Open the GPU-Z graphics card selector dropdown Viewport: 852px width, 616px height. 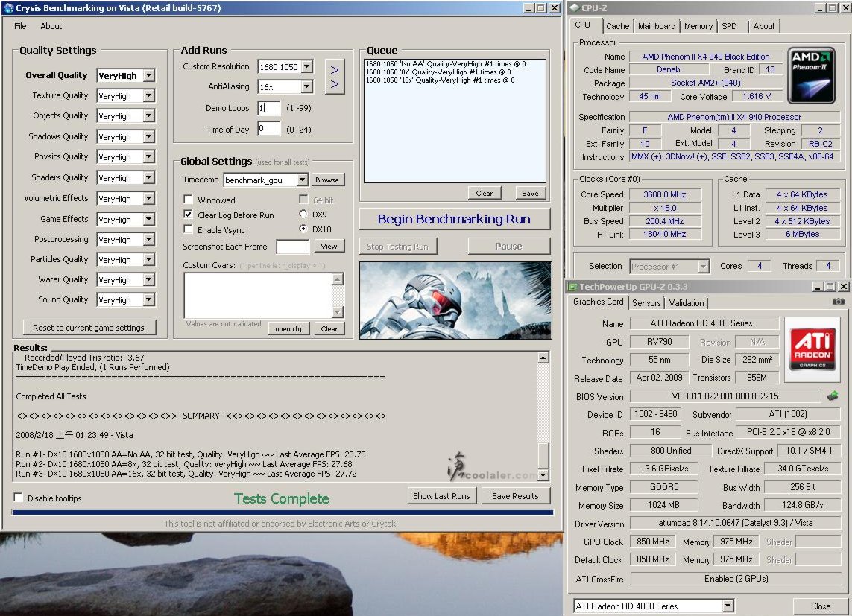[728, 606]
